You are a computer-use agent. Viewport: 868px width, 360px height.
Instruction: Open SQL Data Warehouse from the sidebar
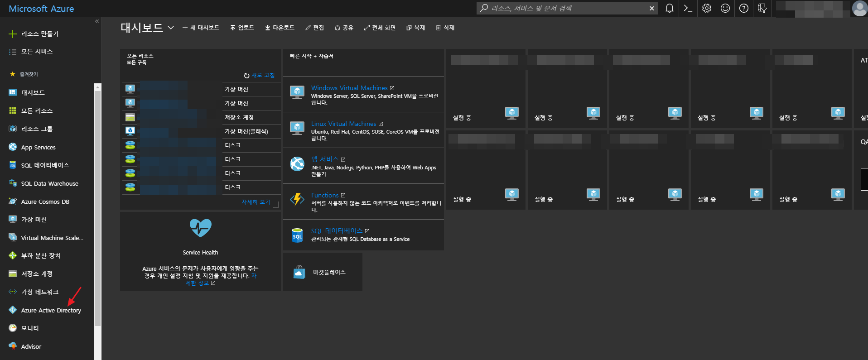pyautogui.click(x=49, y=183)
